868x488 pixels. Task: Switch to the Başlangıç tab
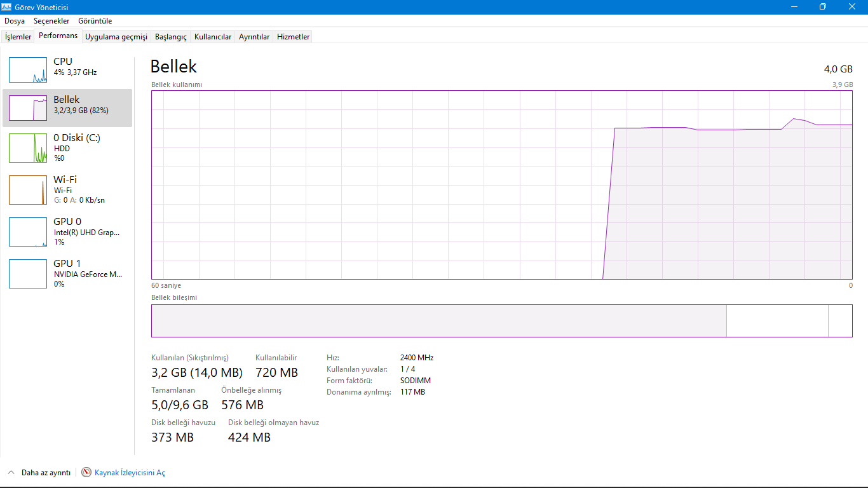pyautogui.click(x=171, y=37)
